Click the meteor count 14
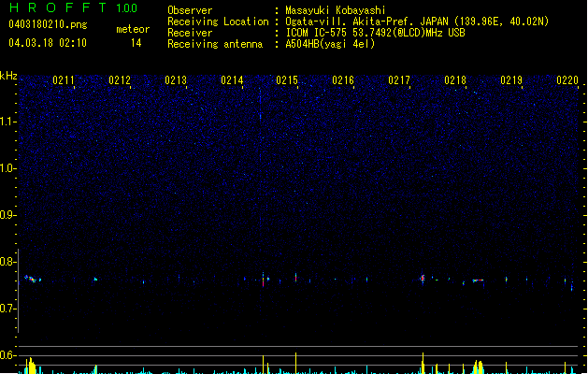The image size is (588, 374). (x=136, y=43)
